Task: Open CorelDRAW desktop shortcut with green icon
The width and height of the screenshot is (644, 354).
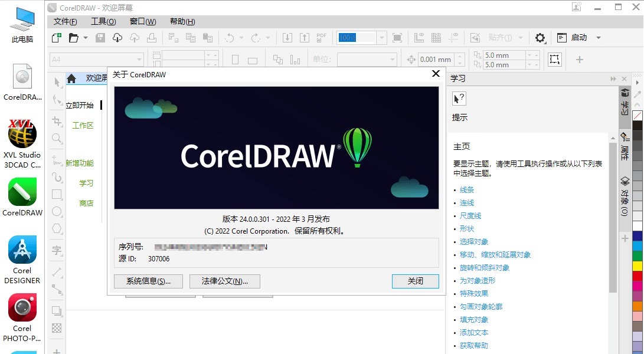Action: pos(22,198)
